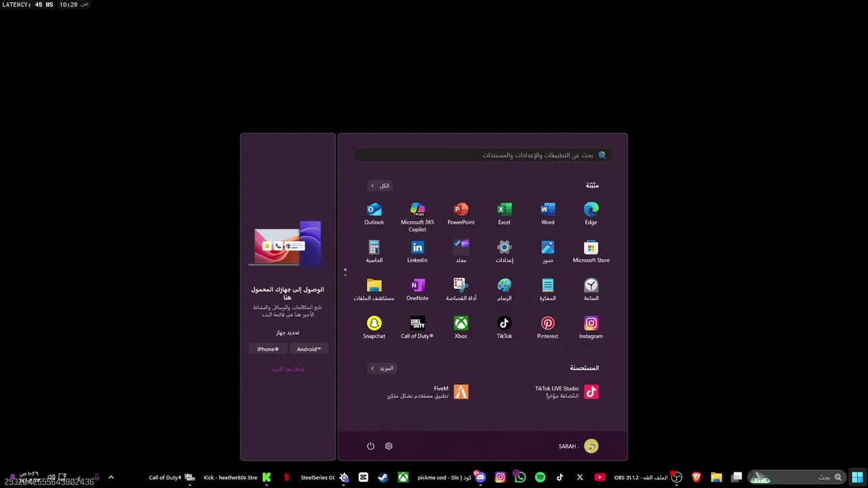Open Start menu settings gear icon
This screenshot has height=488, width=868.
point(389,446)
